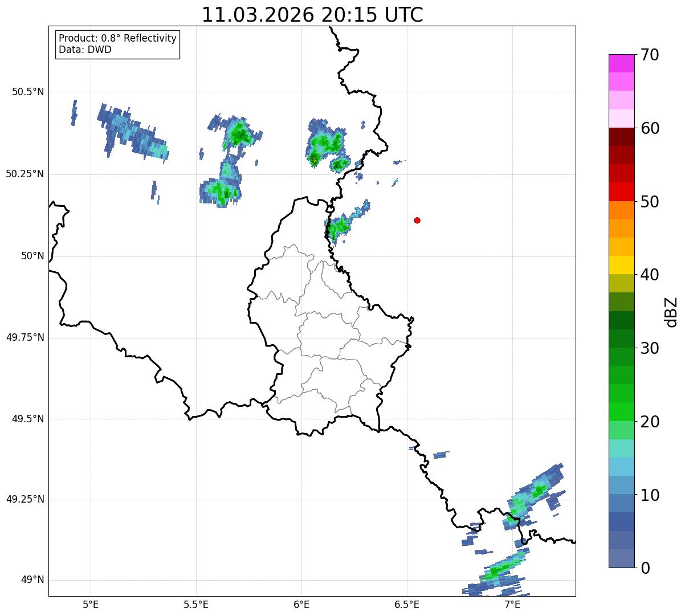The width and height of the screenshot is (685, 616).
Task: Click the 60 tick on the colorbar
Action: pos(650,128)
